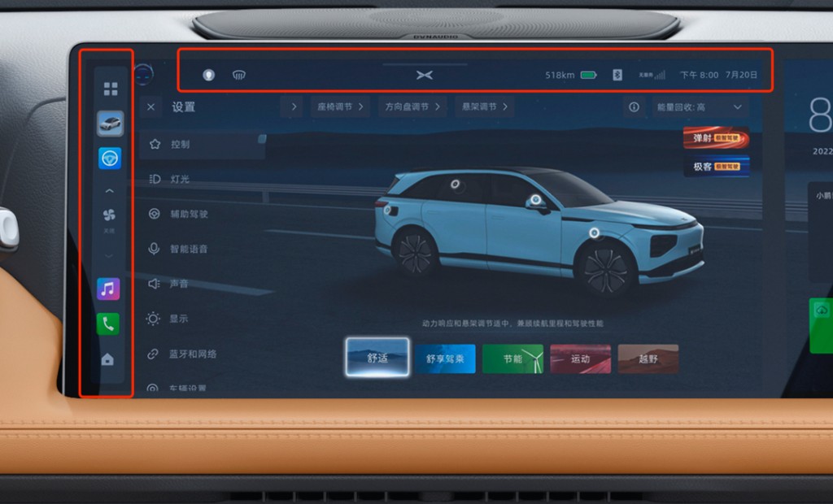This screenshot has width=833, height=504.
Task: Tap the climate fan icon
Action: coord(109,215)
